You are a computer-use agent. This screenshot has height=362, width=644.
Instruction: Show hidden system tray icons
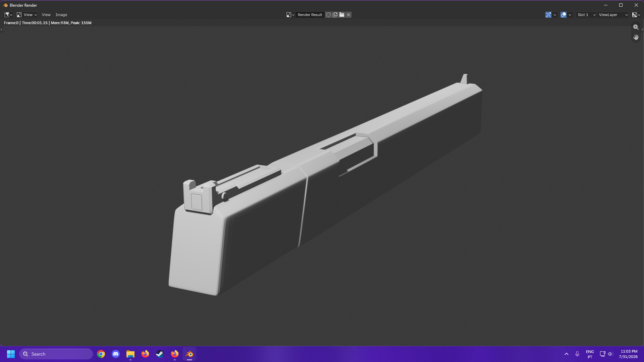[x=567, y=354]
